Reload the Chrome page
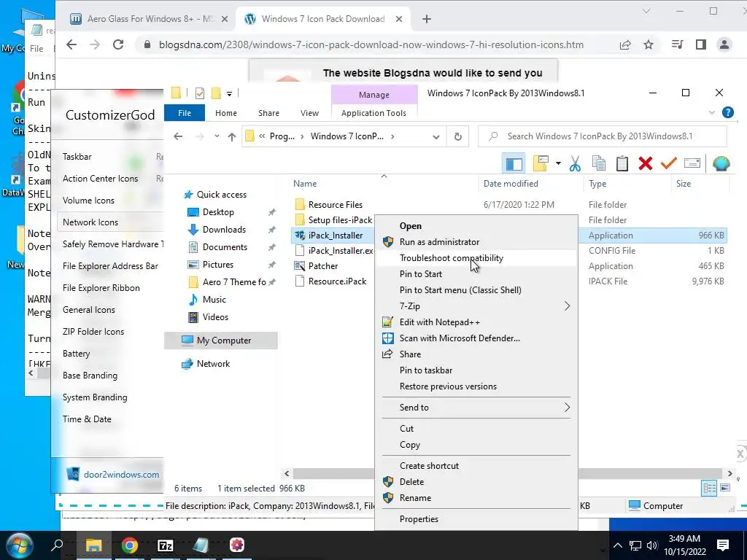 point(118,44)
